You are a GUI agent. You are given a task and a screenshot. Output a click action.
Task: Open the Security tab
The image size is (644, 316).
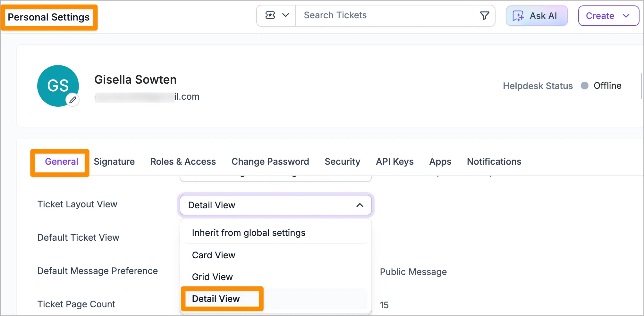click(x=342, y=162)
